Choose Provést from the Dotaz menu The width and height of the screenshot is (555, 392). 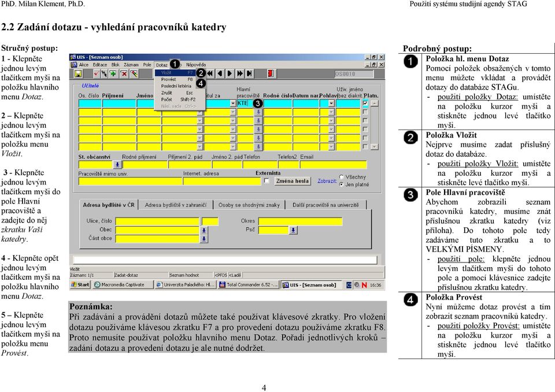[x=177, y=79]
